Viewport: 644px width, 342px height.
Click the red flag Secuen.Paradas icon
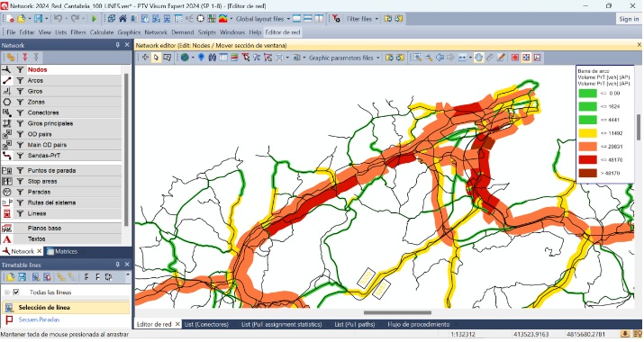pyautogui.click(x=9, y=319)
